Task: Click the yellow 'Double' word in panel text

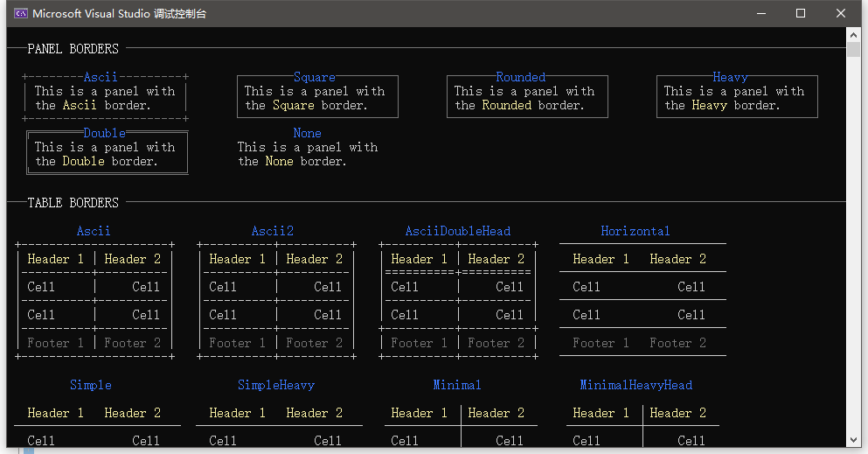Action: coord(84,161)
